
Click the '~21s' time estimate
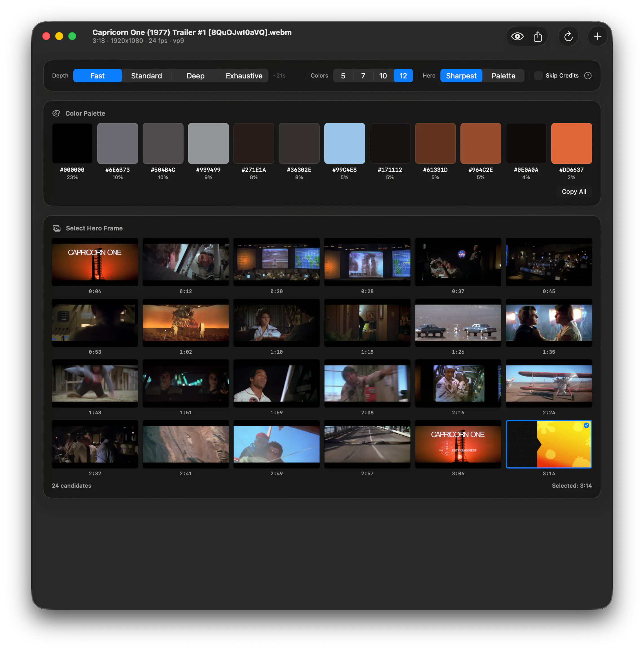pos(279,76)
